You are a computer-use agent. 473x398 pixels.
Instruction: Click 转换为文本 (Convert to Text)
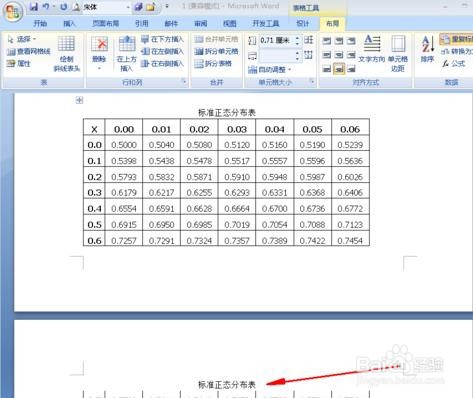coord(457,51)
